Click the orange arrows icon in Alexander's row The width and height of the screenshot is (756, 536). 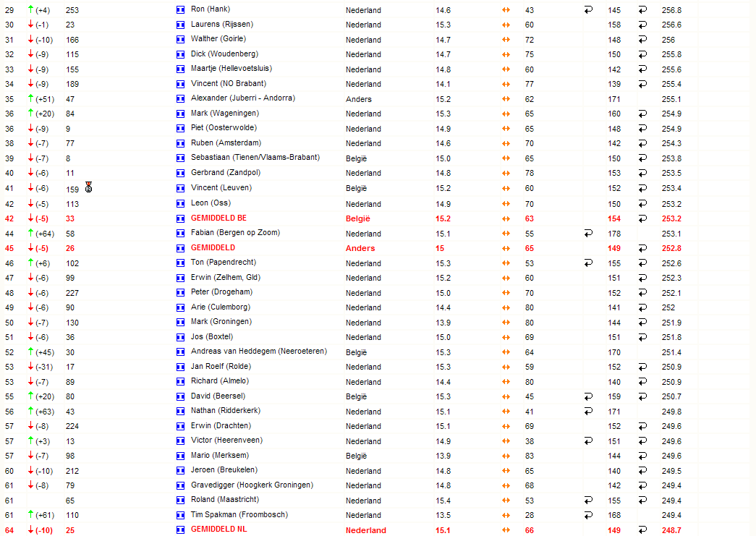point(506,99)
